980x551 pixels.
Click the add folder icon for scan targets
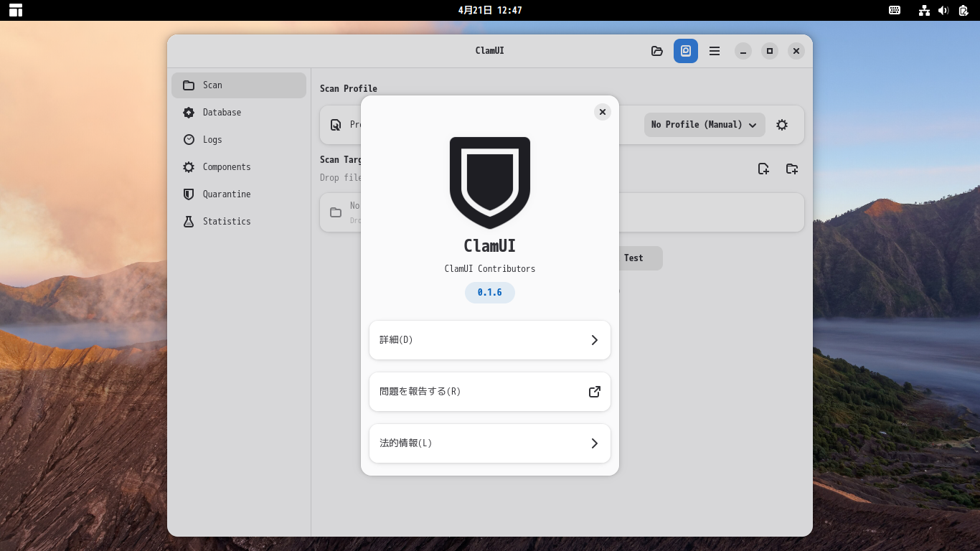792,169
